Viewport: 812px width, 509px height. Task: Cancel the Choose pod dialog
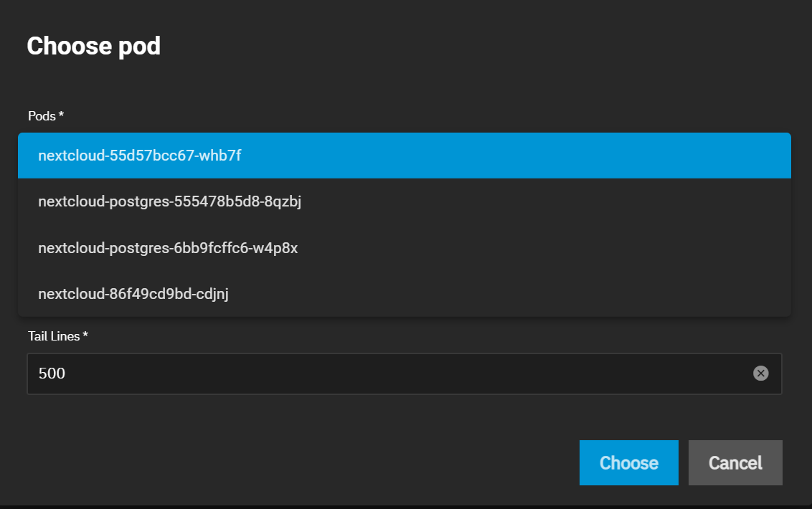point(735,462)
